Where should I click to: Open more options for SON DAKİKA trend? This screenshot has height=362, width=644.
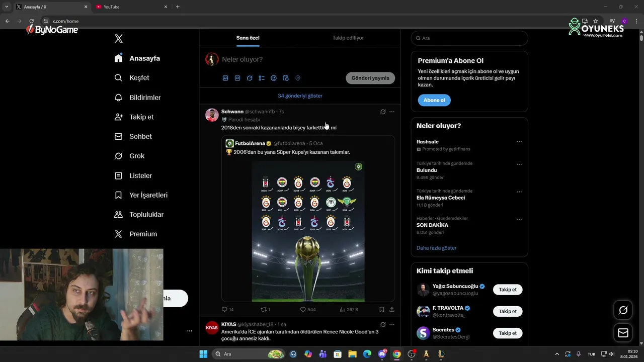519,220
